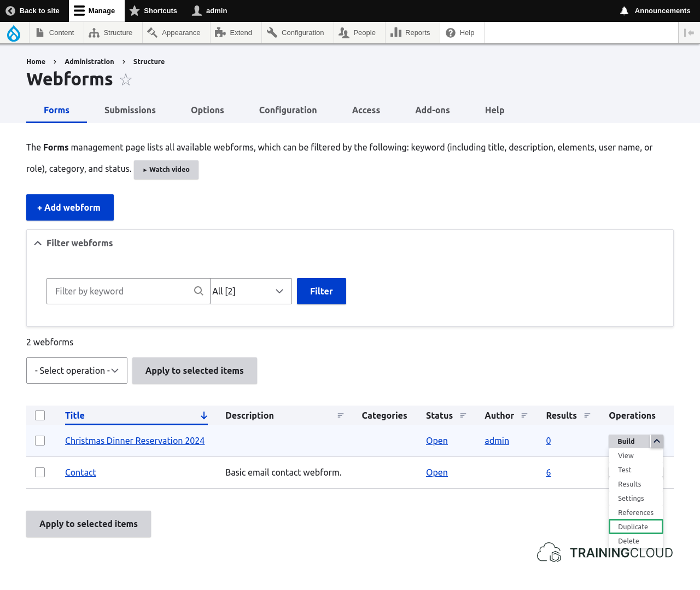700x590 pixels.
Task: Toggle the select-all checkbox in table header
Action: coord(40,415)
